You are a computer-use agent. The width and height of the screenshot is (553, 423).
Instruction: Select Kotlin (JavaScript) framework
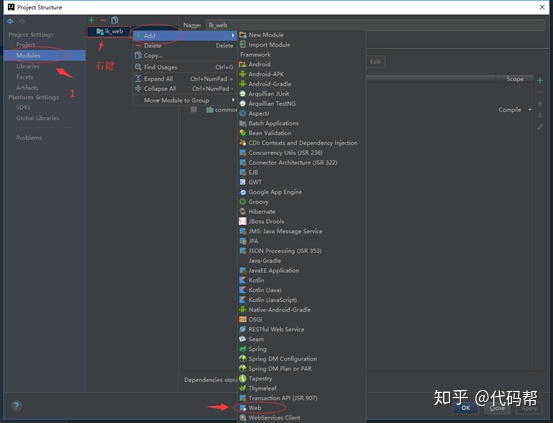302,300
